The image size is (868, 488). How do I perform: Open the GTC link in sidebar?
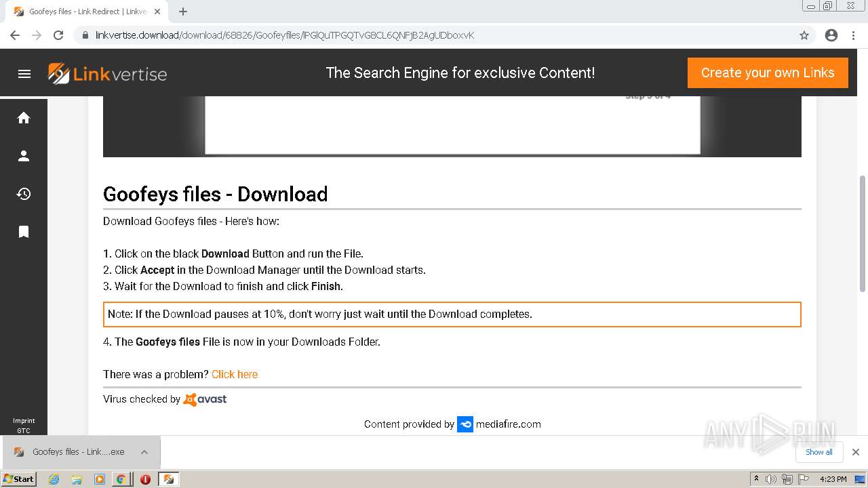[24, 430]
